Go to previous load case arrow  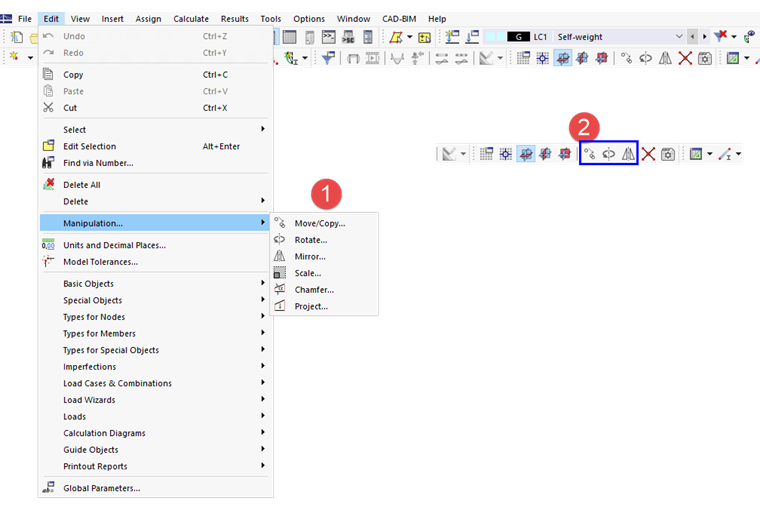coord(692,37)
